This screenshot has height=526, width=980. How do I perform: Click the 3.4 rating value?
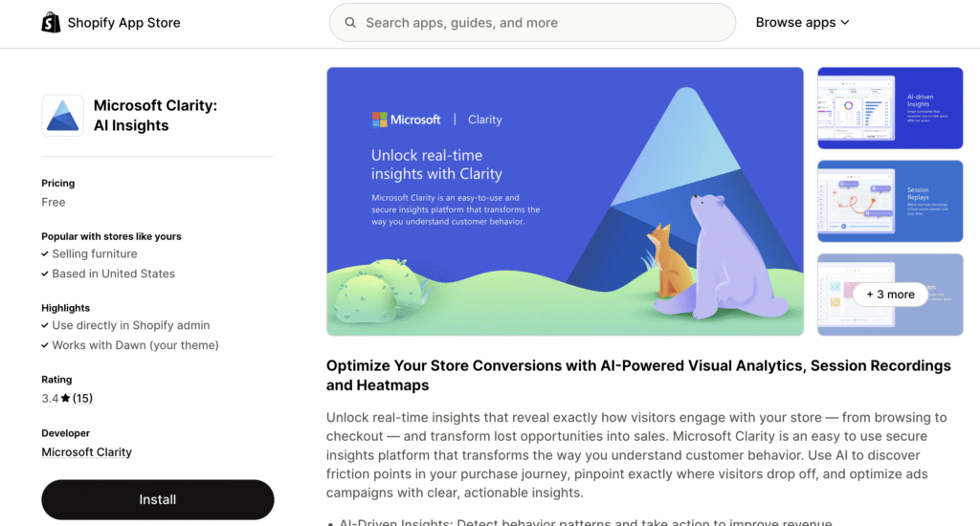pos(50,398)
